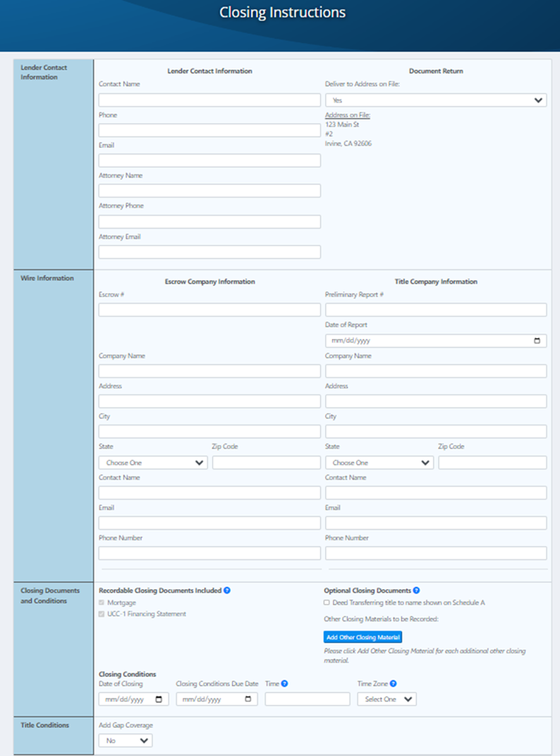
Task: Open the Date of Report calendar picker
Action: (537, 341)
